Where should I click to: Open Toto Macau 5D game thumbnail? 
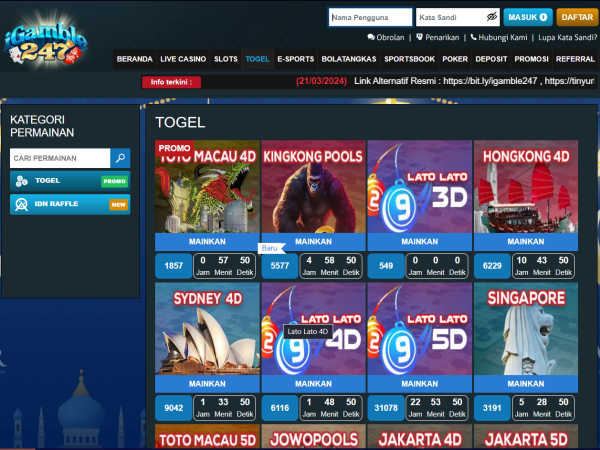click(207, 436)
